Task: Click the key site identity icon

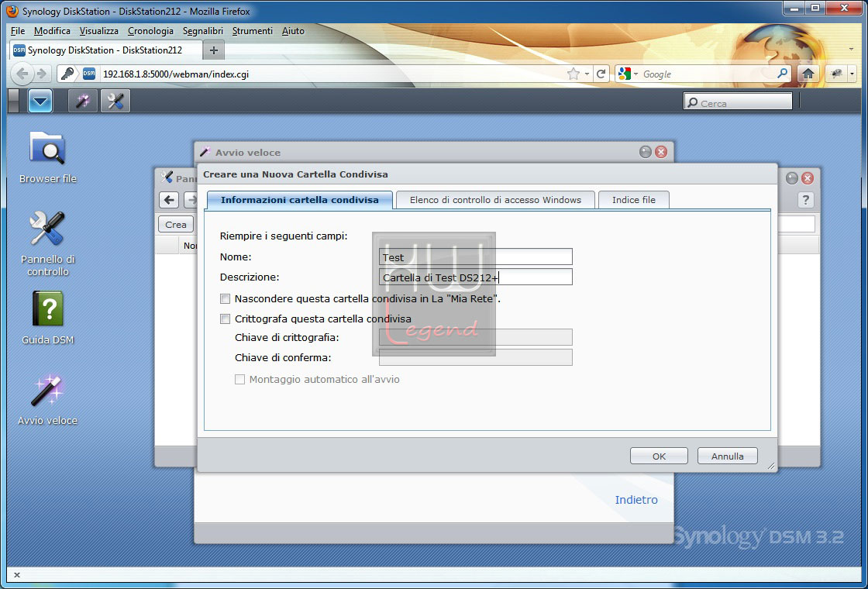Action: [67, 74]
